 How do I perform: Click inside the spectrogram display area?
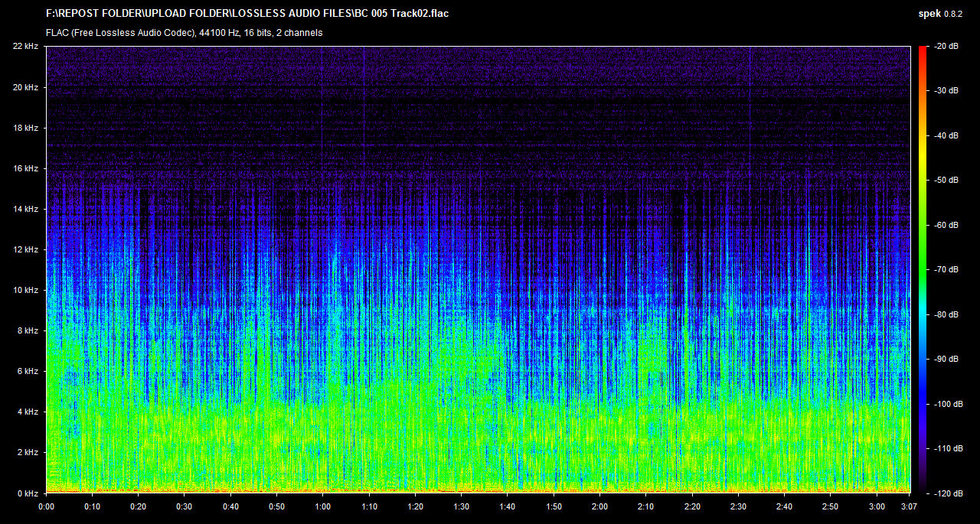click(479, 269)
